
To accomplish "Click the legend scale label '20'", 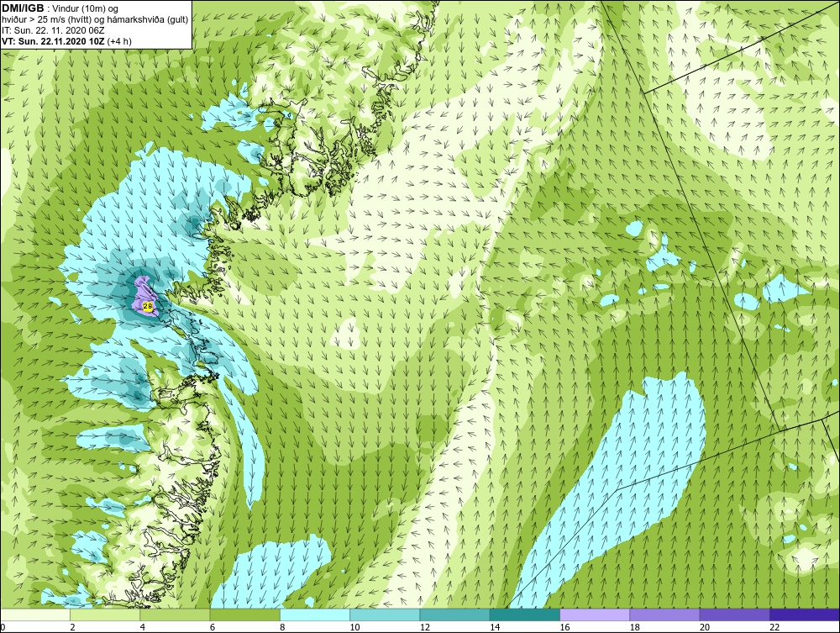I will [705, 628].
